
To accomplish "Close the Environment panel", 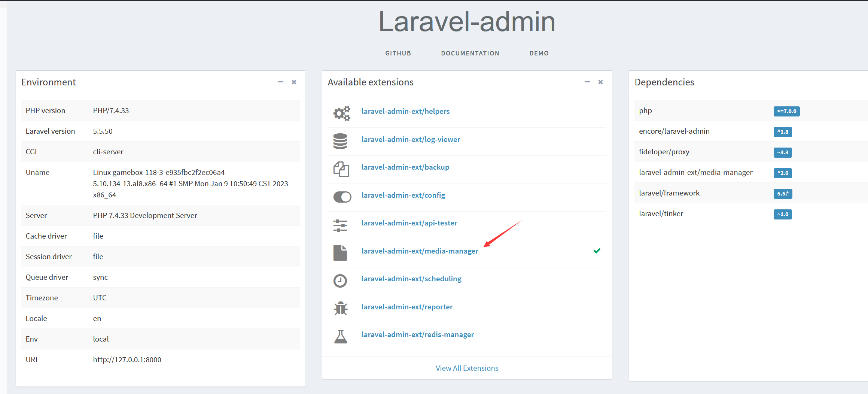I will [x=294, y=82].
